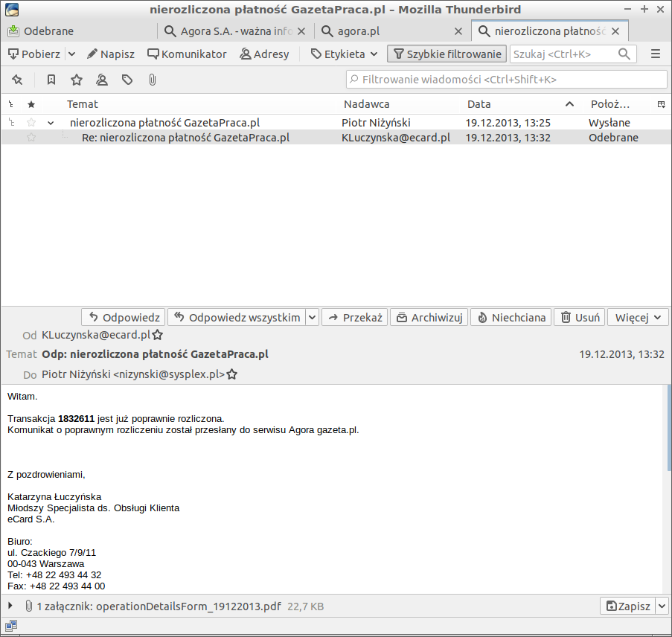
Task: Toggle the contacts quick filter
Action: pos(101,80)
